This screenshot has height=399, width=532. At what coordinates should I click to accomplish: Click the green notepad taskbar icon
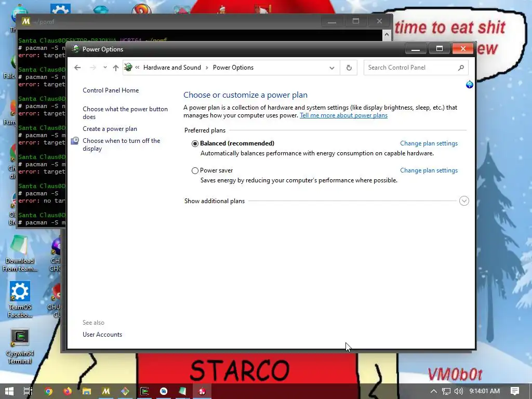[x=182, y=391]
